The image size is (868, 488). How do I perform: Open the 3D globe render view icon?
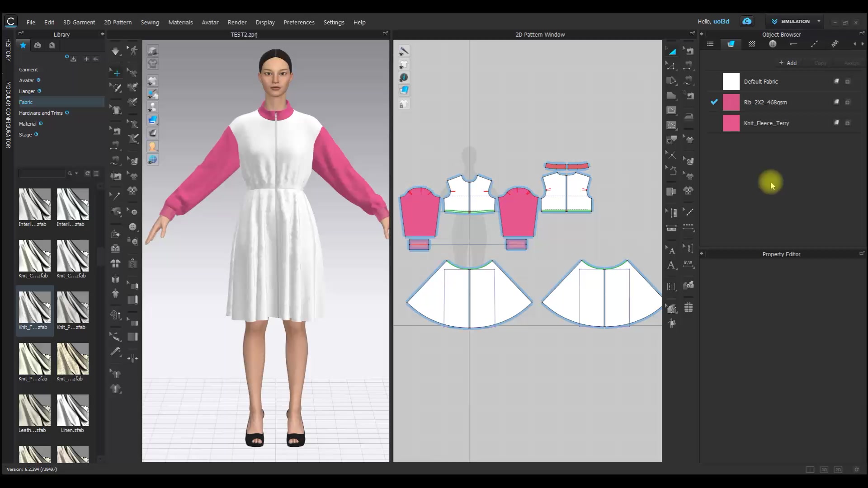point(152,159)
